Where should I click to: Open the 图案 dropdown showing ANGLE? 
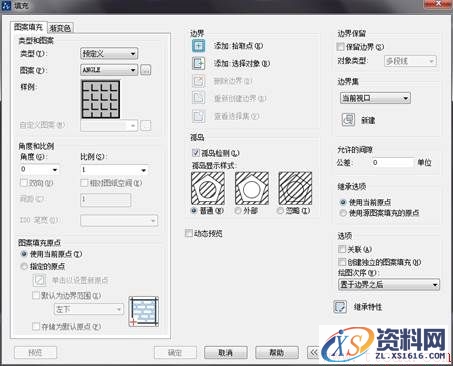(x=109, y=70)
